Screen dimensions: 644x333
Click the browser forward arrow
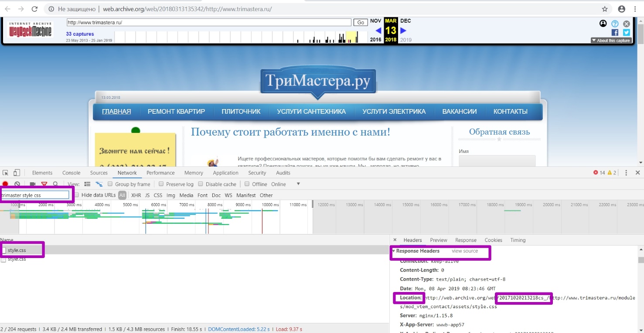pos(21,9)
